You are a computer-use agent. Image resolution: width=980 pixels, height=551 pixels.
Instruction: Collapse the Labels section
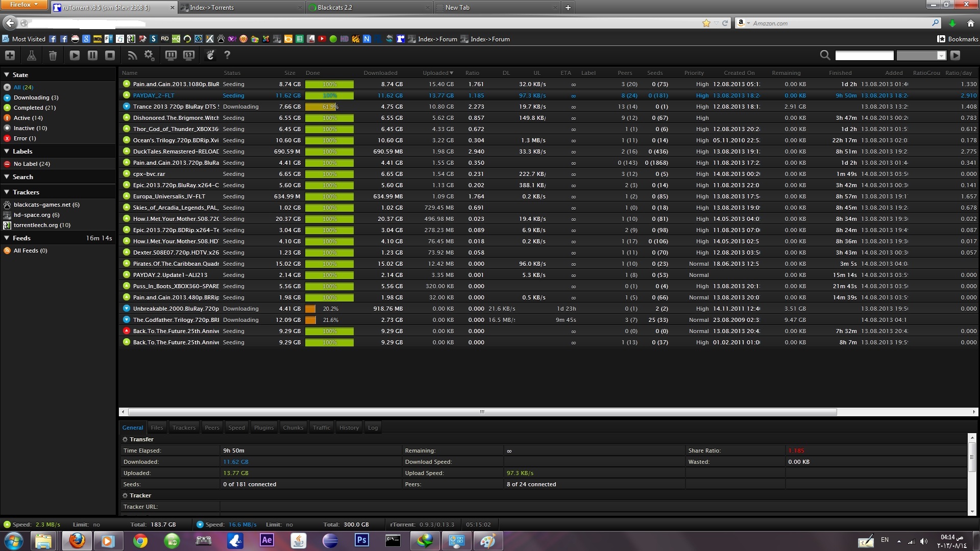7,151
